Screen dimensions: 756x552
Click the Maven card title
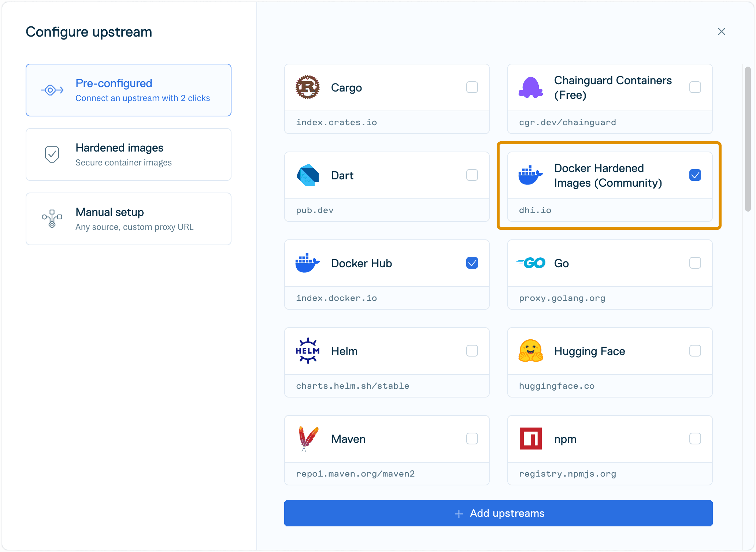point(348,439)
